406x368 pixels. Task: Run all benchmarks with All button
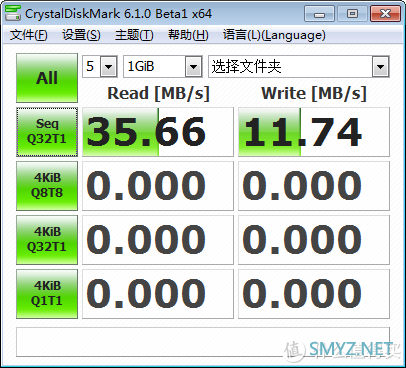(47, 78)
